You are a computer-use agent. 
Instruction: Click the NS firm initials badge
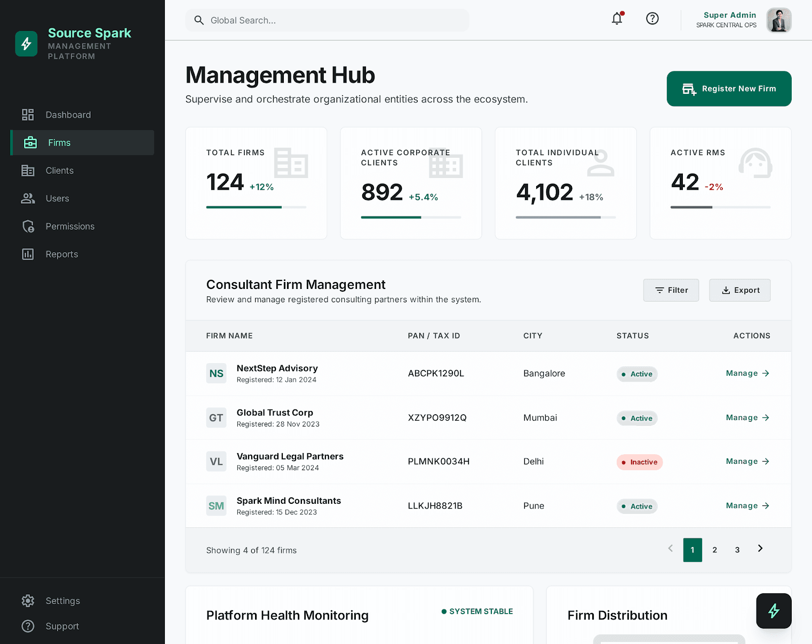coord(216,373)
